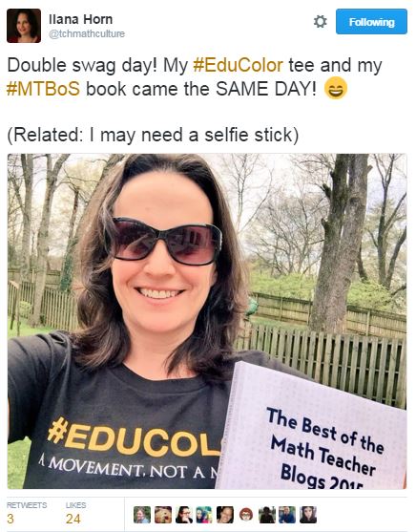Open the last liker avatar
This screenshot has height=532, width=416.
[x=308, y=515]
